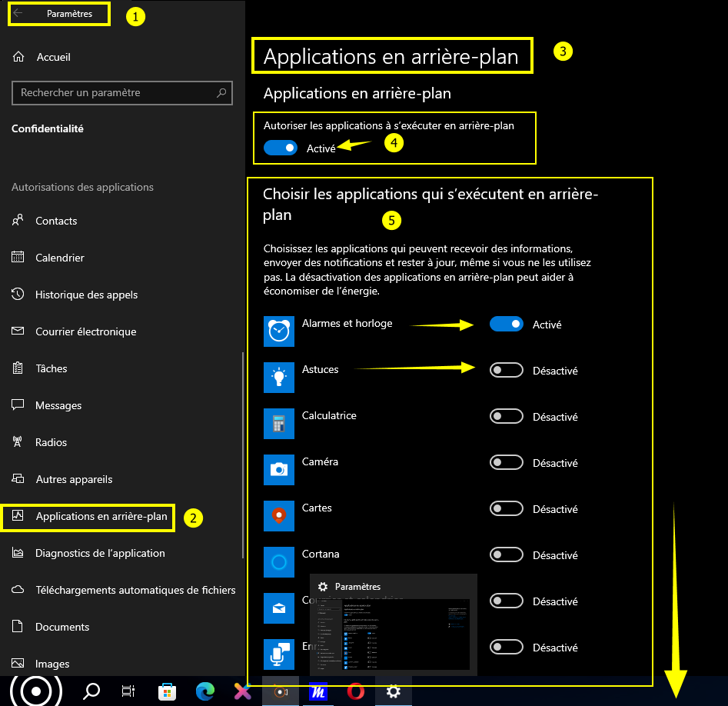This screenshot has width=728, height=706.
Task: Click the Messages speech bubble icon
Action: (18, 405)
